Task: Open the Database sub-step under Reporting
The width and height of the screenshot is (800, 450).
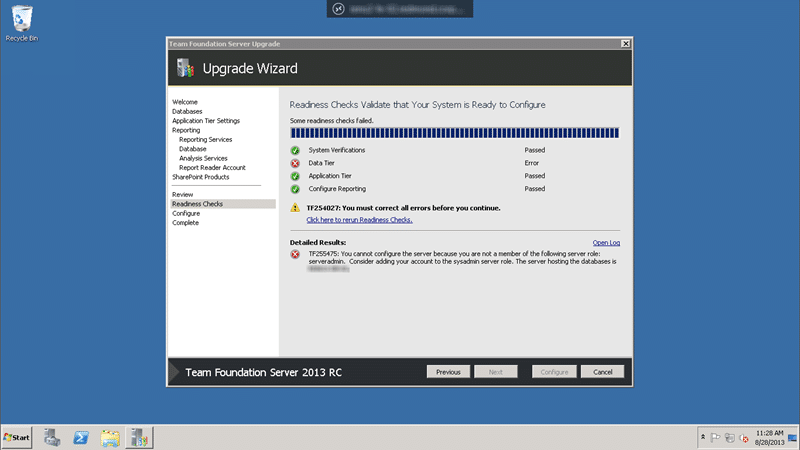Action: 193,149
